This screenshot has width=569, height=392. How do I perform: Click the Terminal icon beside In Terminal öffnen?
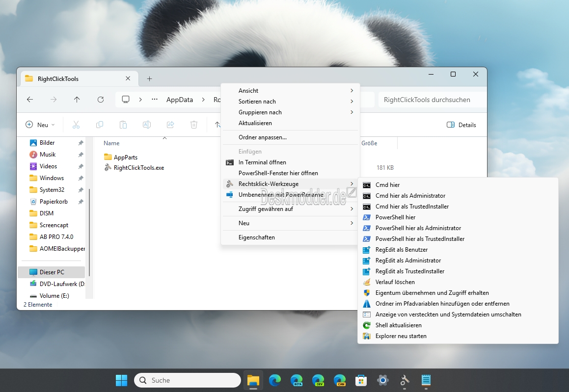pyautogui.click(x=230, y=162)
